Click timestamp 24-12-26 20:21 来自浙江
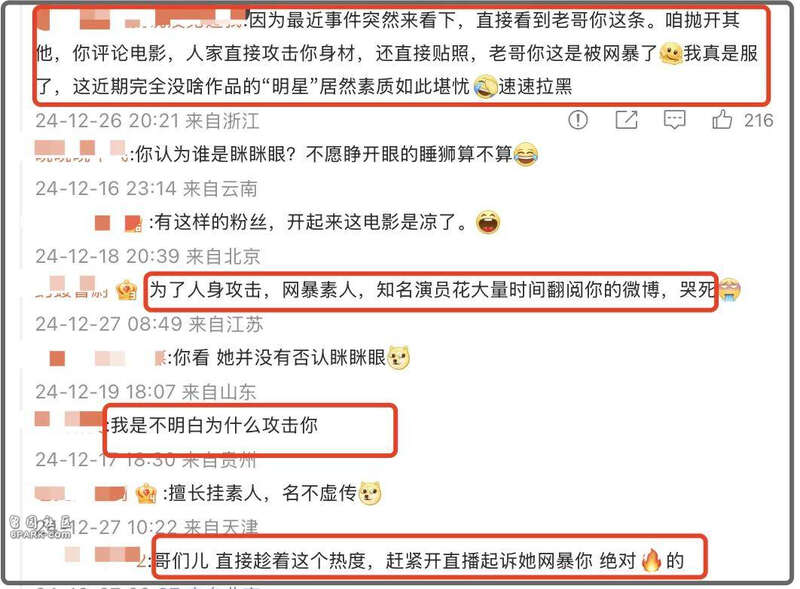The height and width of the screenshot is (589, 800). [147, 120]
